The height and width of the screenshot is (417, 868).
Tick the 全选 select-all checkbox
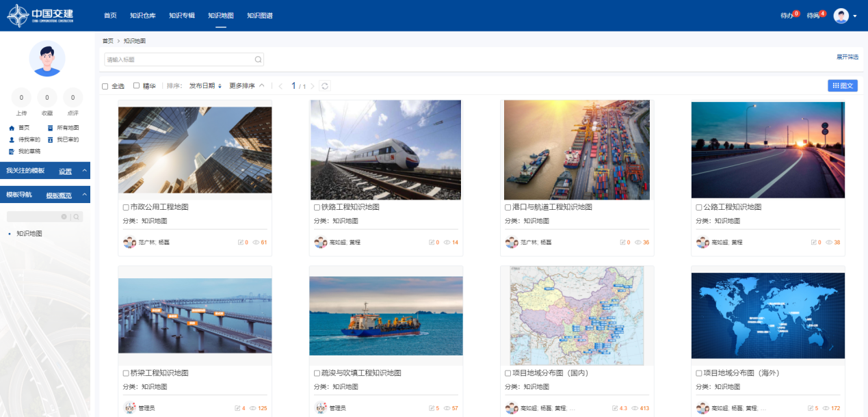[x=105, y=86]
